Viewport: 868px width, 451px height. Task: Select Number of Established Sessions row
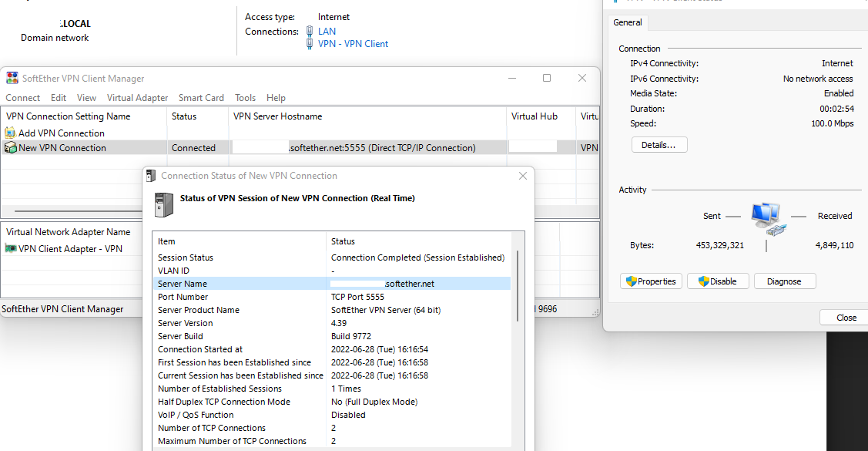[x=332, y=389]
